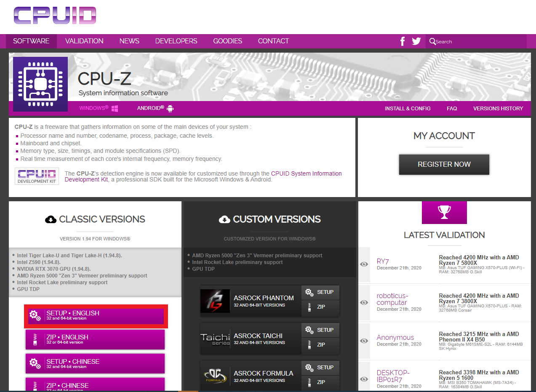The height and width of the screenshot is (392, 536).
Task: Click 'Reached 4200 MHz with a AMD Ryzen 7 5800X'
Action: [479, 260]
